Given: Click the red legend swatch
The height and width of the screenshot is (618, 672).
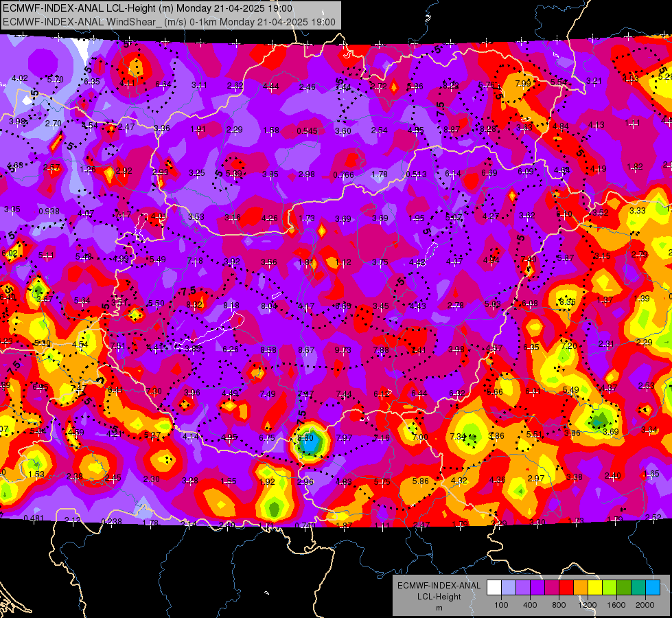Looking at the screenshot, I should [x=566, y=588].
